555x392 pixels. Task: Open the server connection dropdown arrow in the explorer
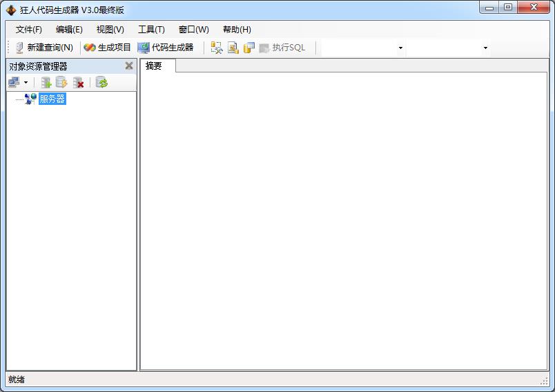[x=26, y=83]
